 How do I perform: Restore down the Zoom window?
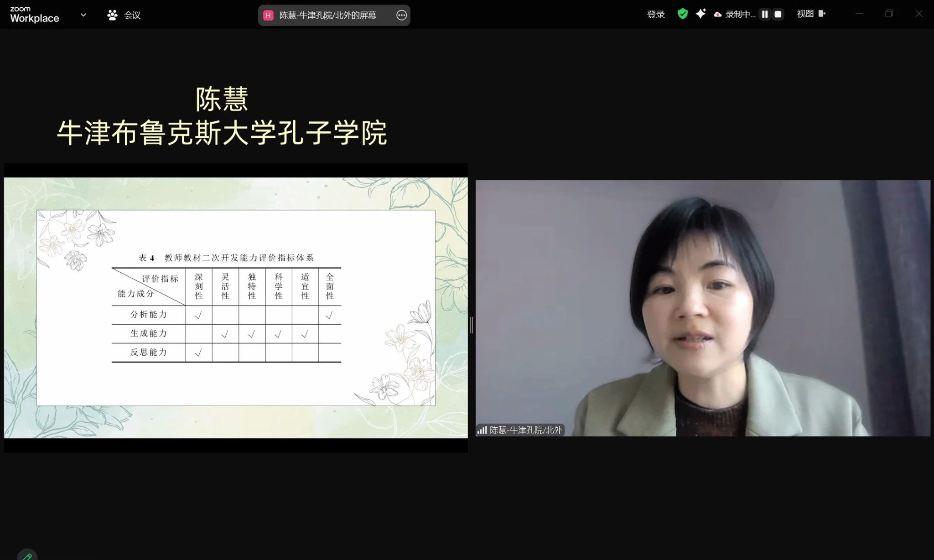pyautogui.click(x=889, y=14)
